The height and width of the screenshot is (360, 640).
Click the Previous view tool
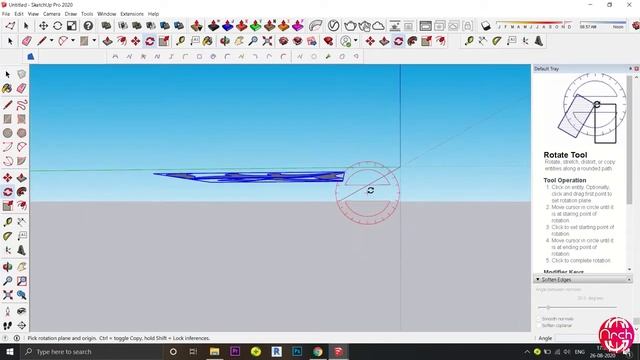point(22,295)
